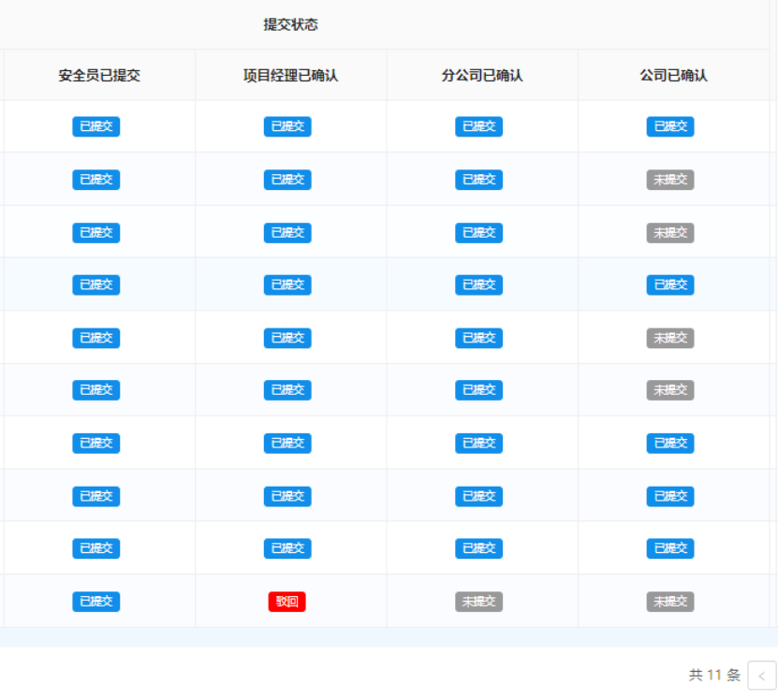Click first row's 已提交 badge under 分公司已确认
The height and width of the screenshot is (700, 778).
(478, 126)
